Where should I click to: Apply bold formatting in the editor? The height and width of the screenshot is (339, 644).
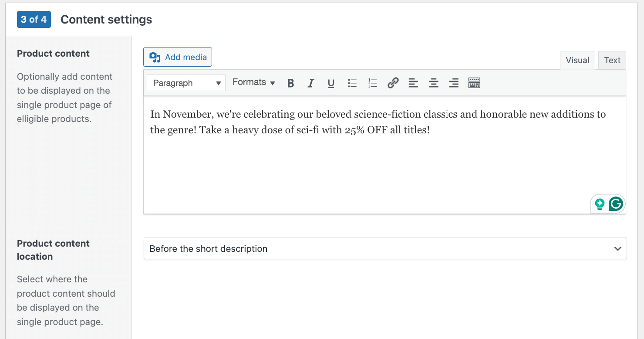(290, 82)
